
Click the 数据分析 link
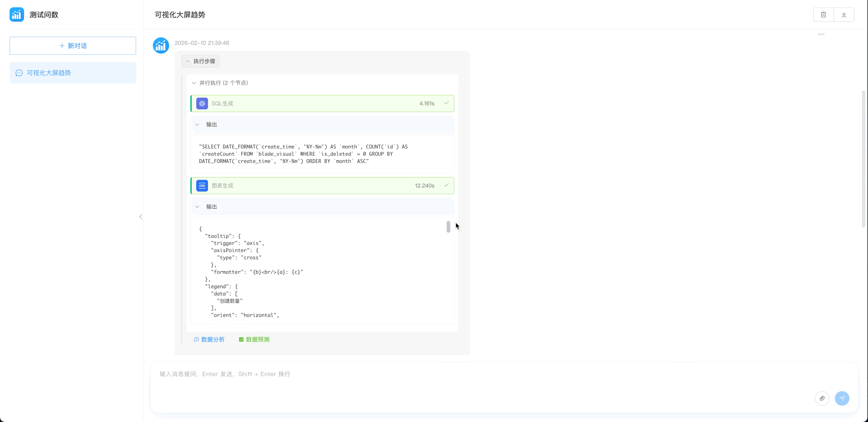209,340
